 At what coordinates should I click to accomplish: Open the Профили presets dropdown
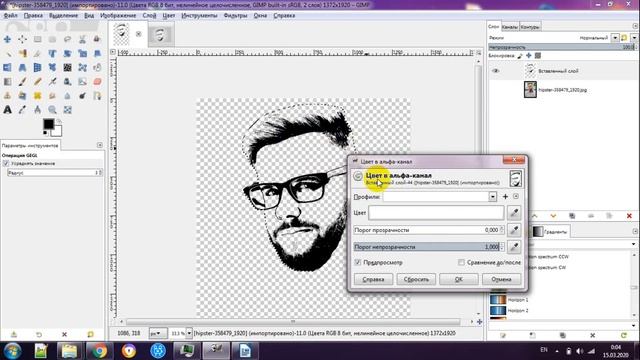click(x=493, y=197)
